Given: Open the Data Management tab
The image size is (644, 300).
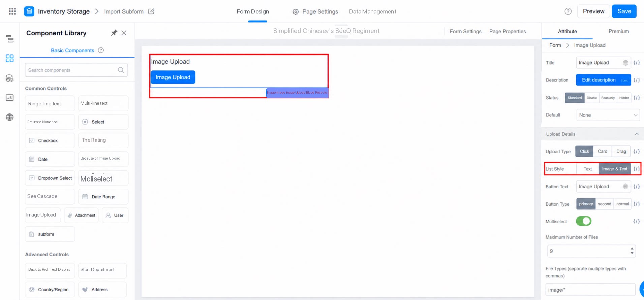Looking at the screenshot, I should [372, 11].
